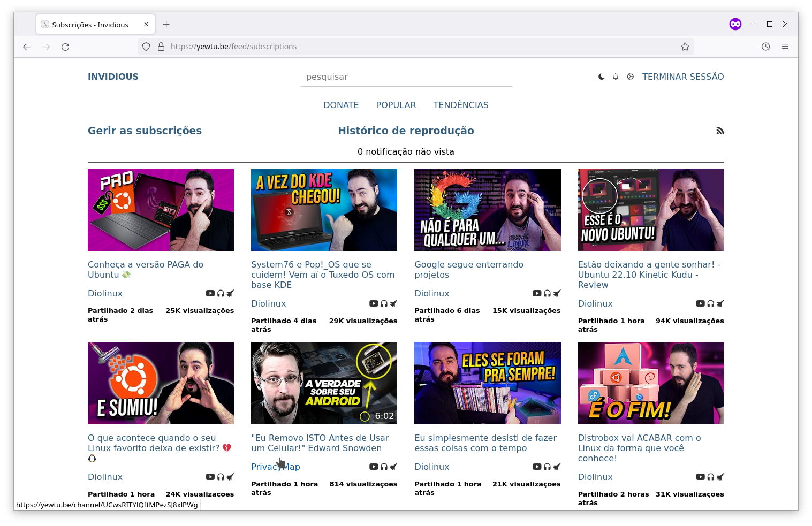Click the RSS feed icon
The image size is (812, 526).
(x=720, y=131)
